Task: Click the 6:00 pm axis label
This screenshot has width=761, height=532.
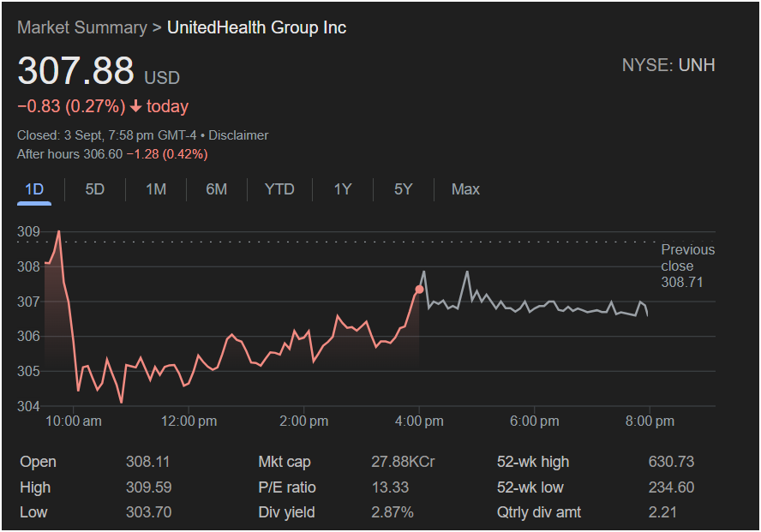Action: pos(535,421)
